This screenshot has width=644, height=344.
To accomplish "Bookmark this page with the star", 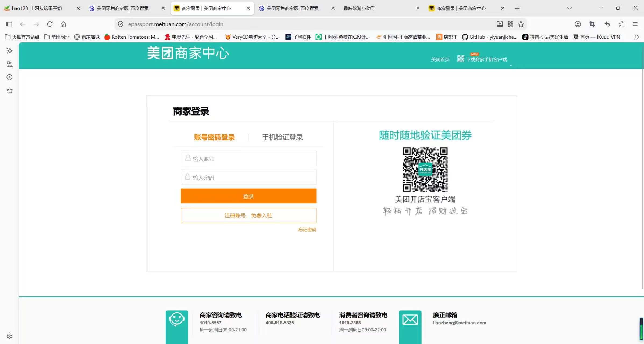I will [521, 24].
